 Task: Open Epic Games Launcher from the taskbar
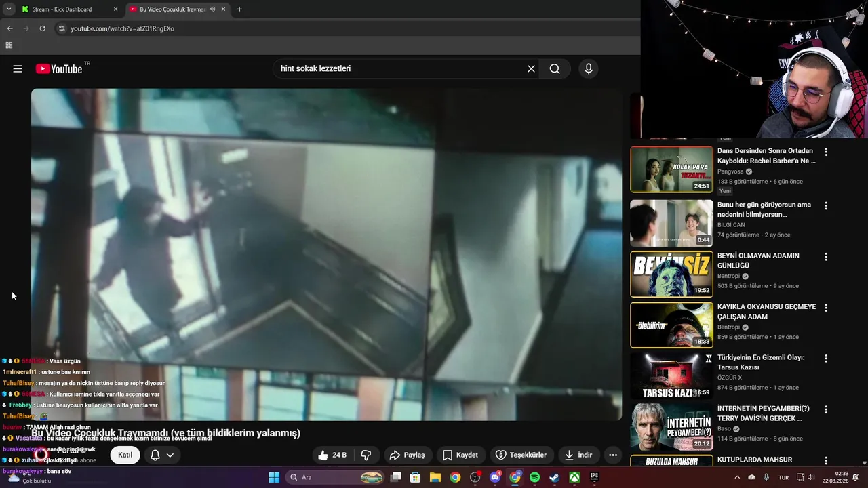pos(594,477)
